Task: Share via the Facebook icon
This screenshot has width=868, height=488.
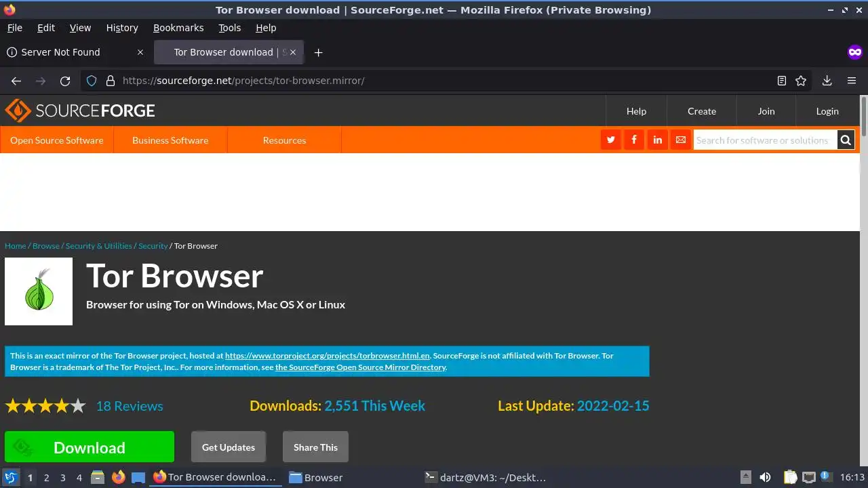Action: 634,140
